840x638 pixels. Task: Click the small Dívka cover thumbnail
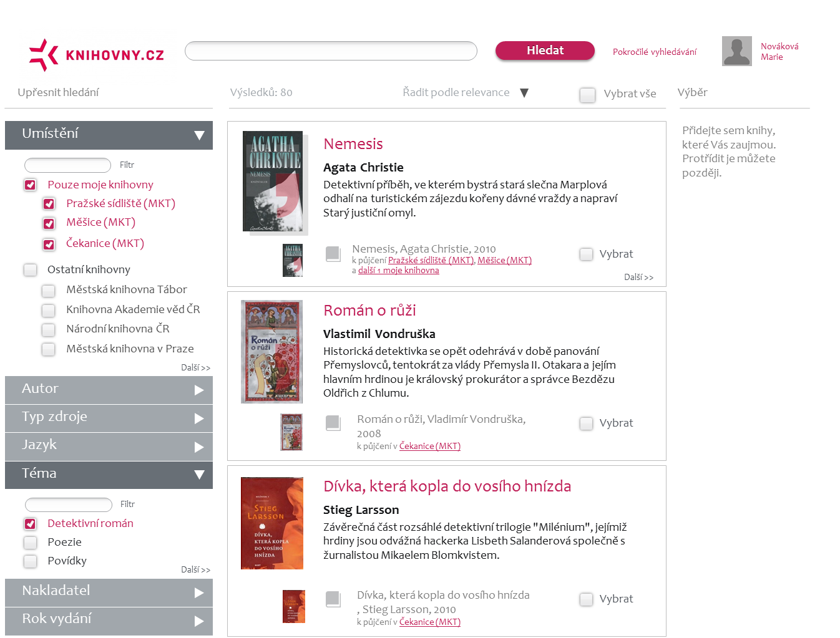[294, 606]
